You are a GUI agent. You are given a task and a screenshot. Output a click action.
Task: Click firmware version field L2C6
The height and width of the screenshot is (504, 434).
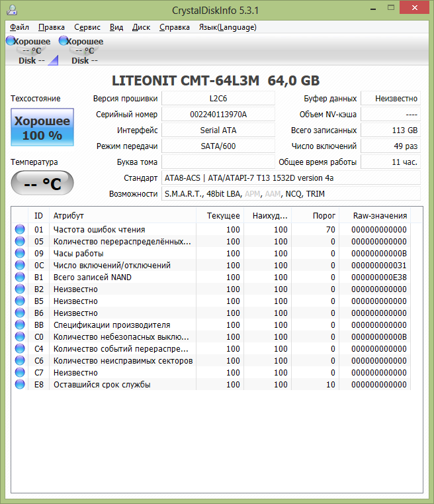click(x=218, y=99)
